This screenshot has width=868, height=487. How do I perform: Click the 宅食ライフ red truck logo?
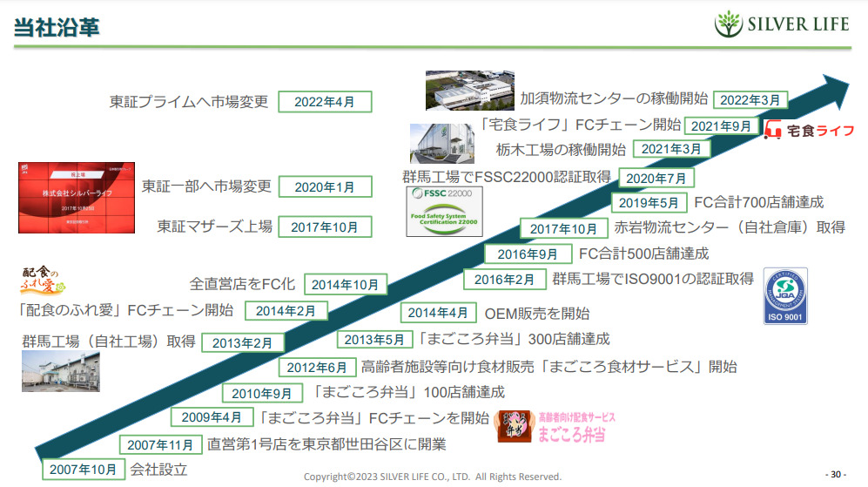pyautogui.click(x=809, y=131)
